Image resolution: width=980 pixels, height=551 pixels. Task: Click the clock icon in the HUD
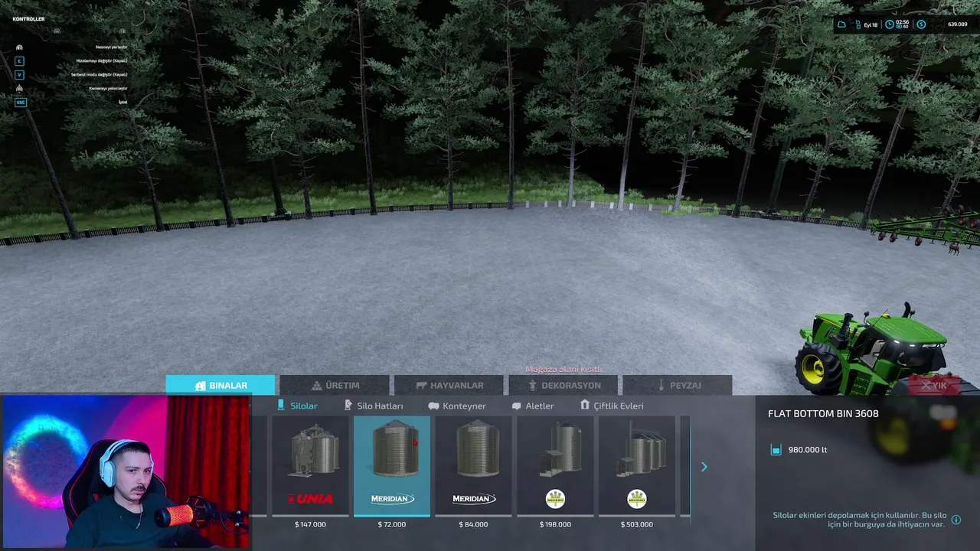coord(890,24)
